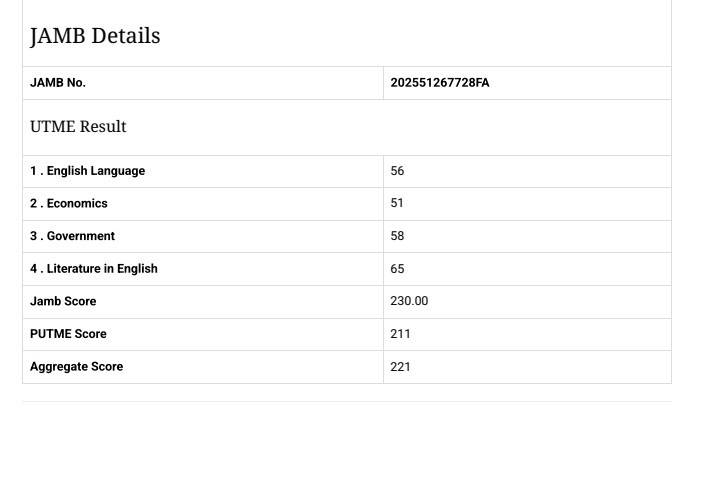Click the Government subject label
The height and width of the screenshot is (497, 720).
coord(81,236)
